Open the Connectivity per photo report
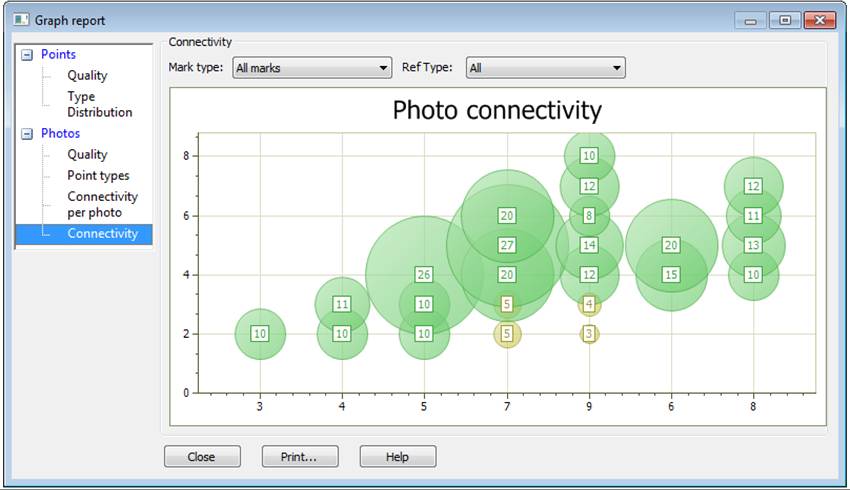The height and width of the screenshot is (490, 850). click(102, 205)
